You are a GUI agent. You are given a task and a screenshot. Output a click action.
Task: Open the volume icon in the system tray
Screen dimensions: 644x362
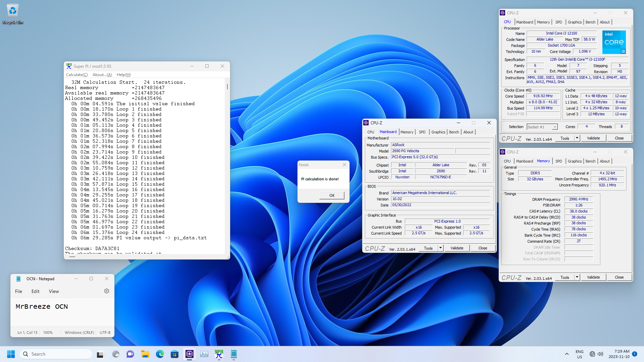600,354
